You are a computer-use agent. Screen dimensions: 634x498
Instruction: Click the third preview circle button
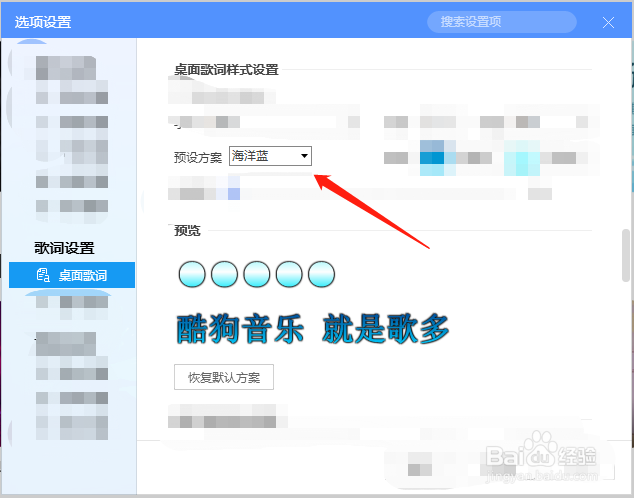point(256,274)
